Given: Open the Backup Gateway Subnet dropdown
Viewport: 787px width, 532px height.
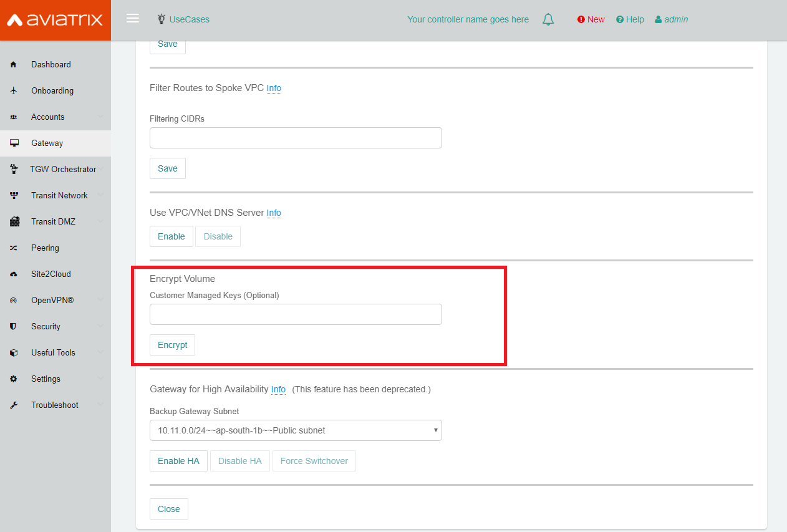Looking at the screenshot, I should click(x=296, y=430).
